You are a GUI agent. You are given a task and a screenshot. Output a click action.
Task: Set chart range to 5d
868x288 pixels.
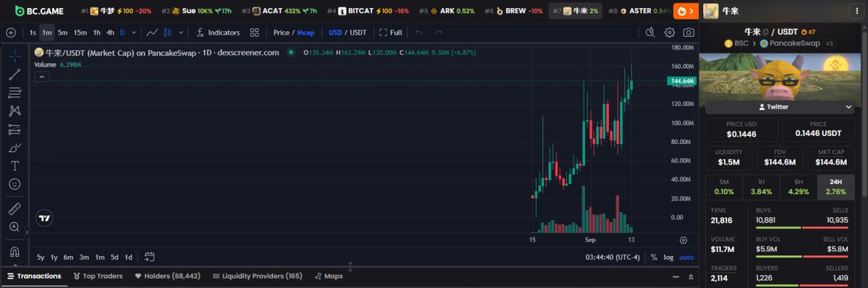point(114,257)
